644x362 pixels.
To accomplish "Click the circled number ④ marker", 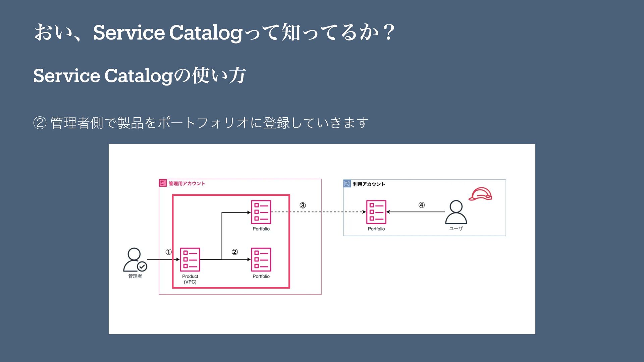I will pyautogui.click(x=422, y=205).
